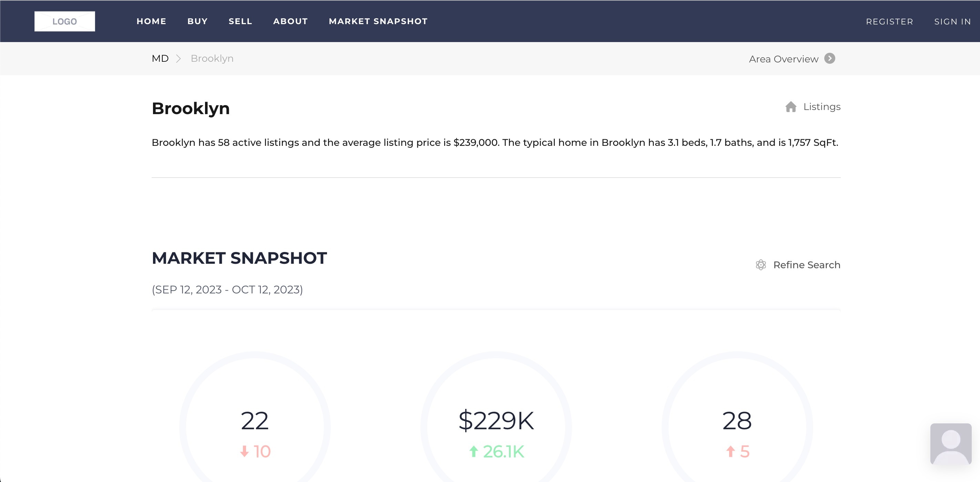Click the SIGN IN link
Image resolution: width=980 pixels, height=482 pixels.
tap(953, 22)
